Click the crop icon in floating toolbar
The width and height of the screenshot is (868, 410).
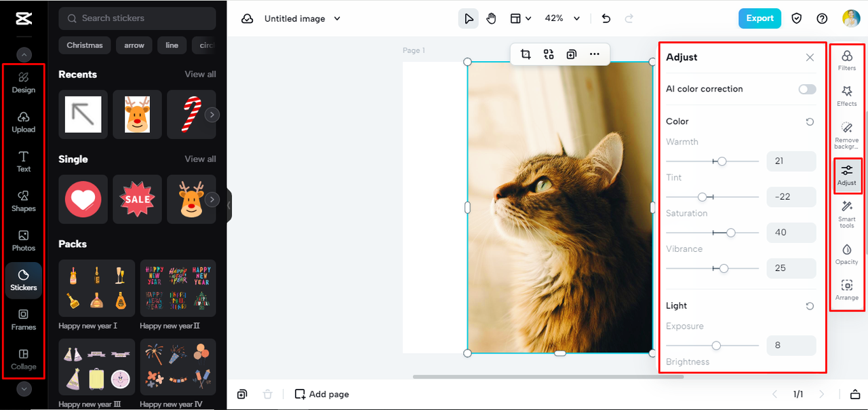pyautogui.click(x=526, y=54)
